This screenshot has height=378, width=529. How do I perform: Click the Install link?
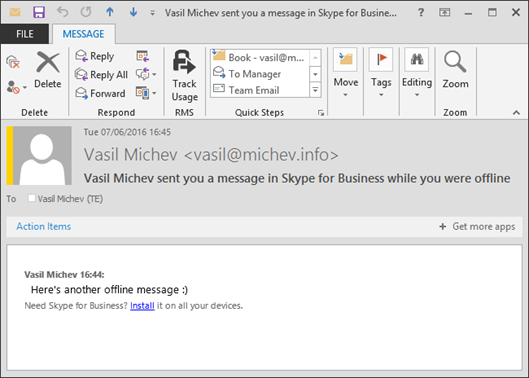142,305
